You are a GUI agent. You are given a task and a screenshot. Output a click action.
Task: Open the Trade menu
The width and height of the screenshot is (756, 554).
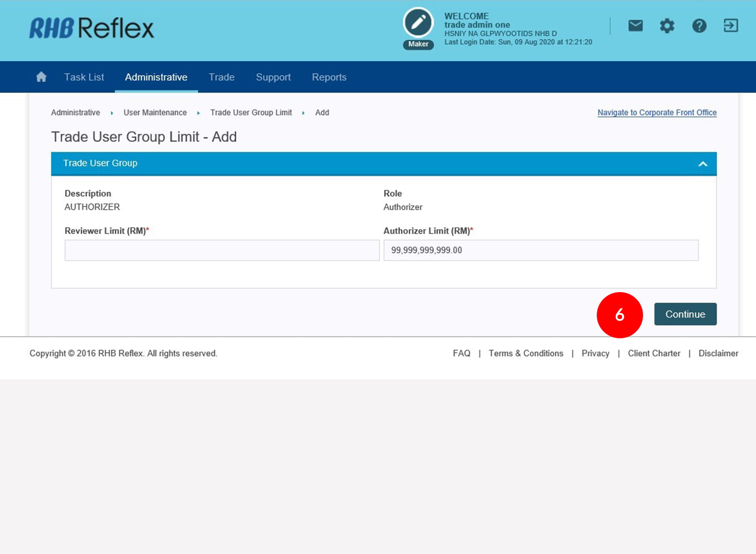221,77
